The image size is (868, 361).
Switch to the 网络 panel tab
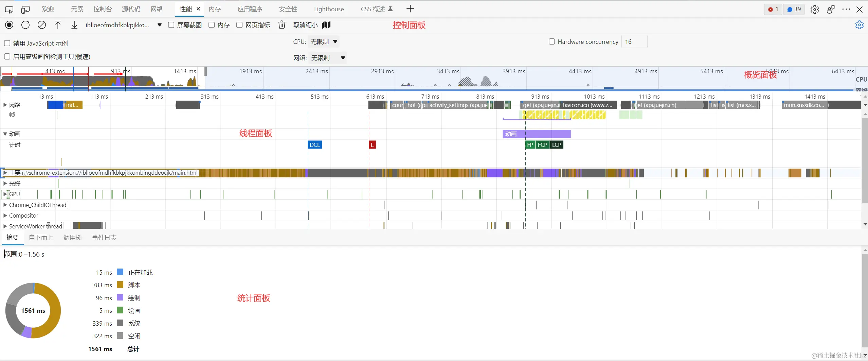point(157,9)
